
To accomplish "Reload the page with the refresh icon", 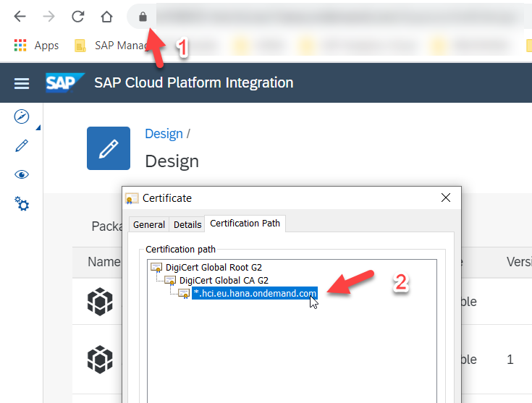I will pyautogui.click(x=77, y=17).
